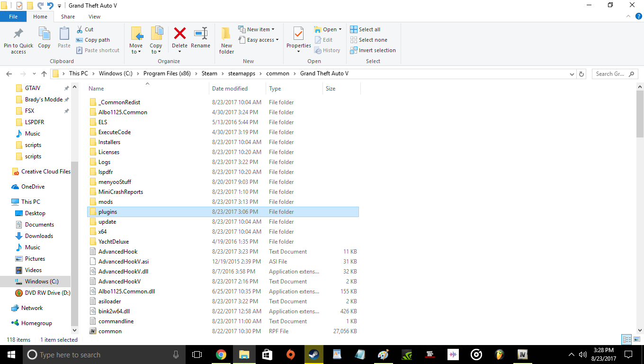Viewport: 644px width, 364px height.
Task: Open Steam from the taskbar
Action: tap(313, 355)
